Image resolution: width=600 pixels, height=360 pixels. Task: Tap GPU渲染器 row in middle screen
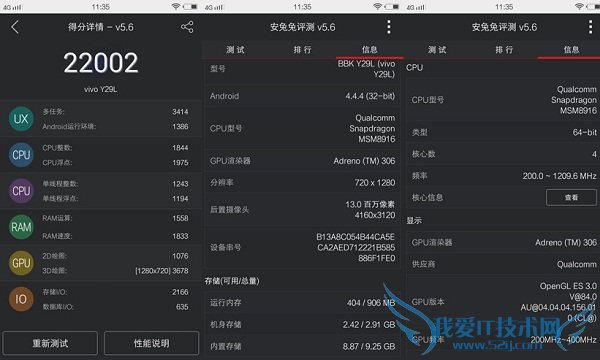[302, 161]
